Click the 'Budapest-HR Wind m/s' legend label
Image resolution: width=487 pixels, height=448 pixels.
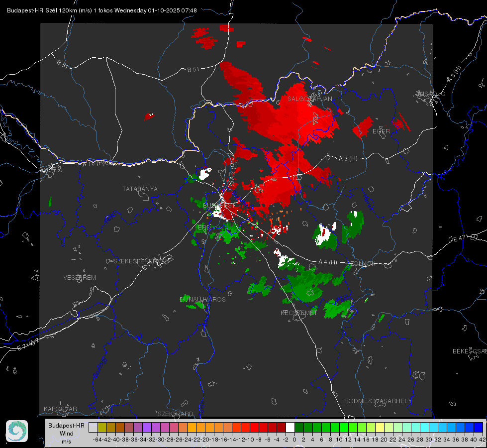click(x=66, y=434)
